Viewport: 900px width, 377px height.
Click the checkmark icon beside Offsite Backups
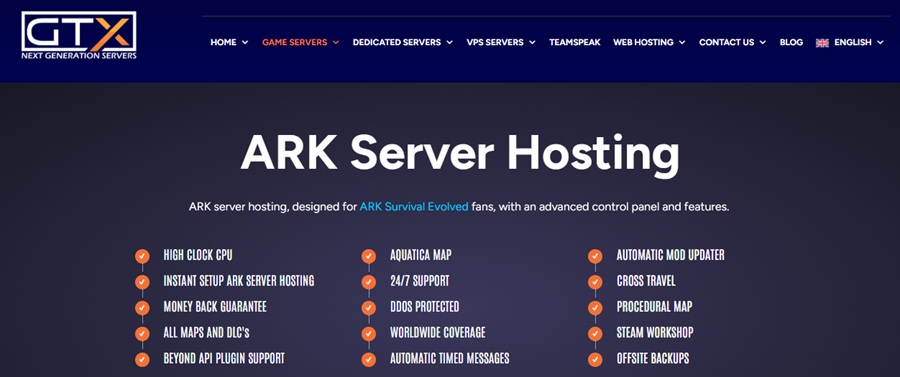pos(595,359)
